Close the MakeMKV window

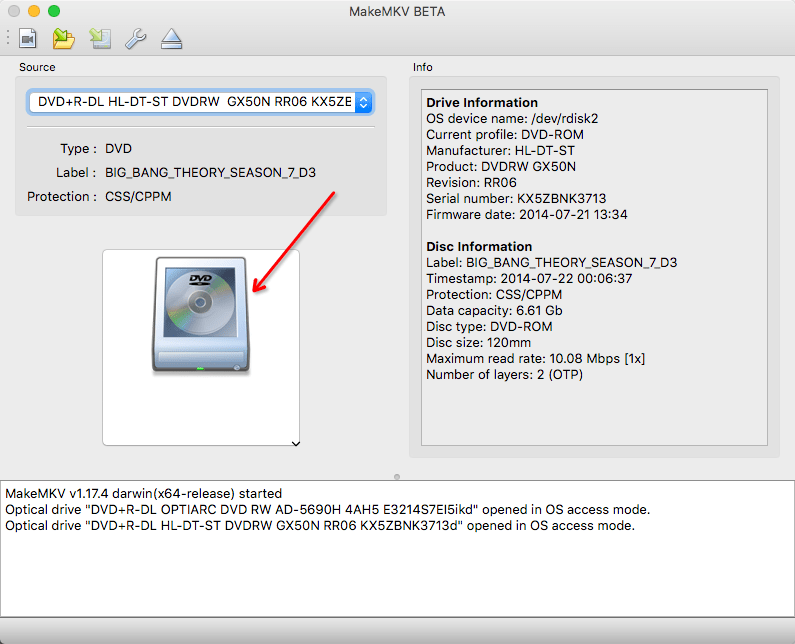pos(14,11)
